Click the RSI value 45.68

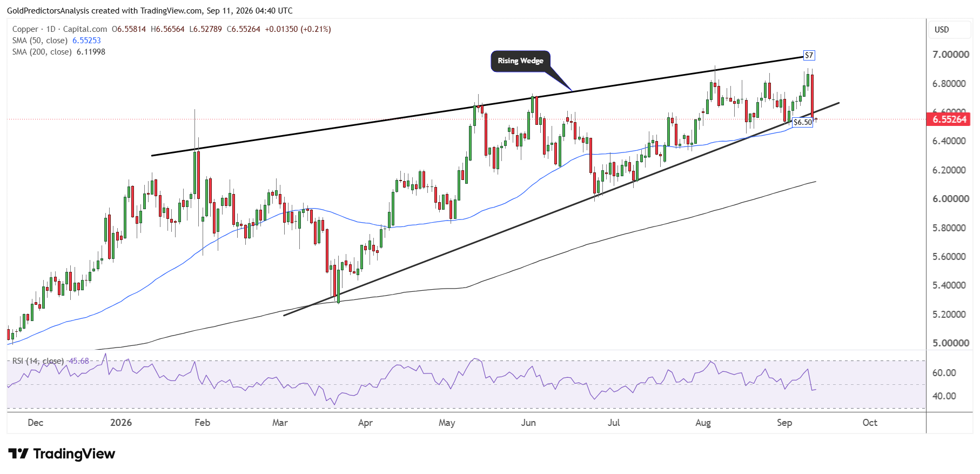point(79,360)
